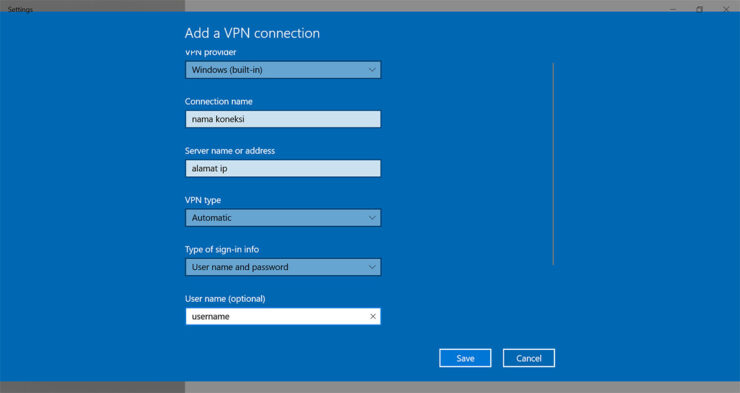Maximize the Settings window
The width and height of the screenshot is (740, 393).
point(699,9)
